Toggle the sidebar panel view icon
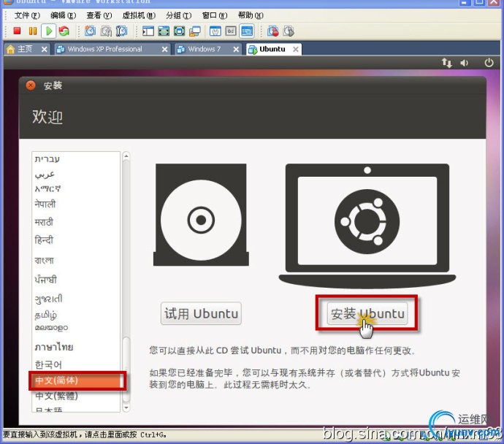 coord(148,31)
